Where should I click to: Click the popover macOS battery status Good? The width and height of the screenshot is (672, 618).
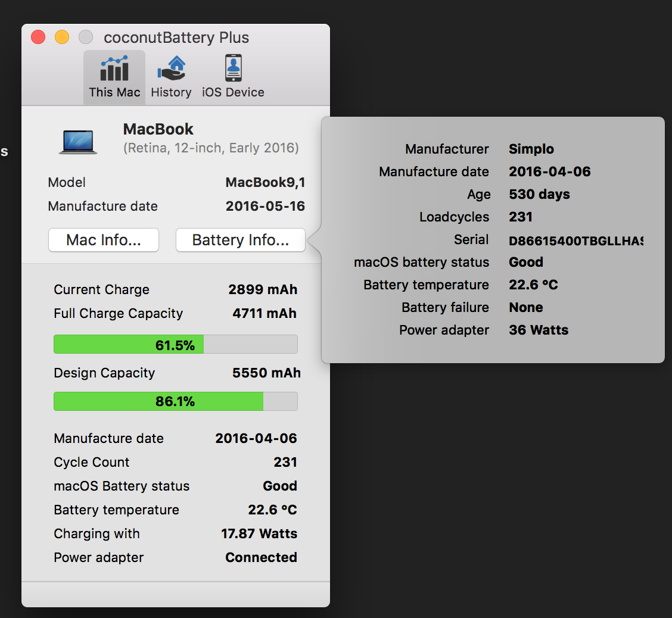(x=526, y=262)
